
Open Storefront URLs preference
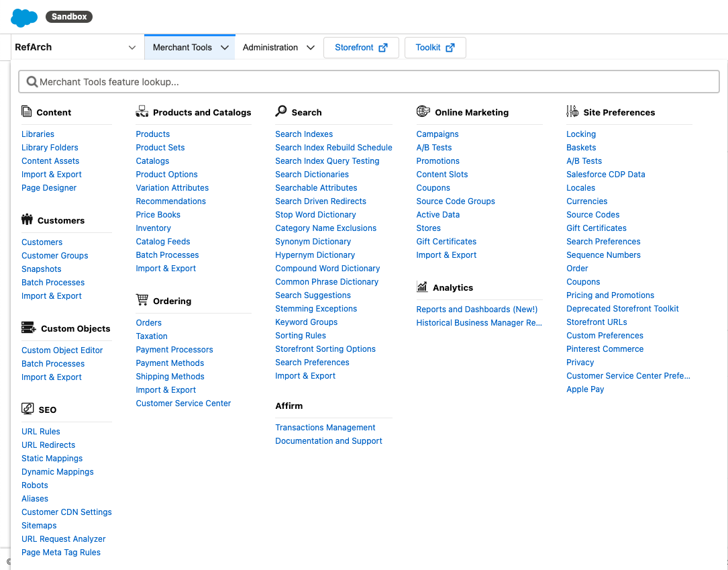596,322
